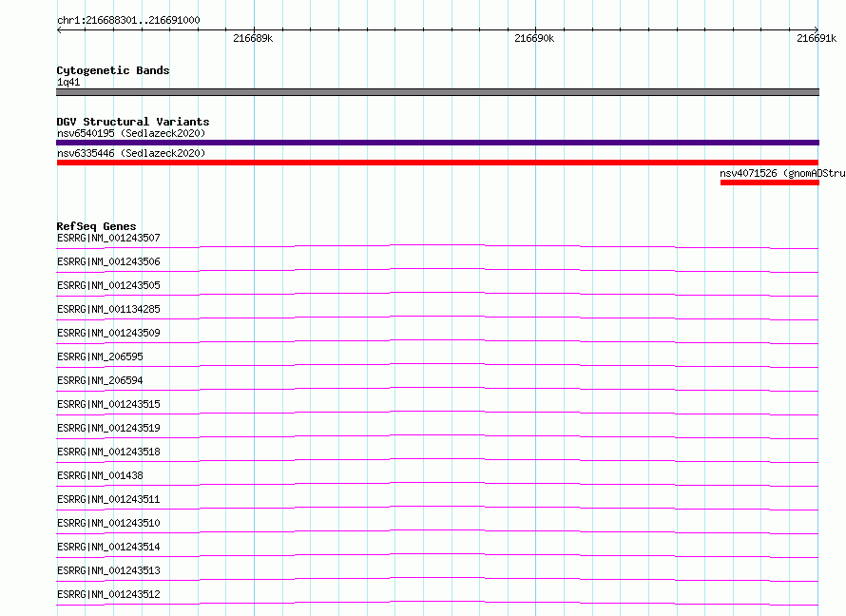The height and width of the screenshot is (616, 846).
Task: Click the chr1:216688301..216691000 region label
Action: tap(128, 20)
